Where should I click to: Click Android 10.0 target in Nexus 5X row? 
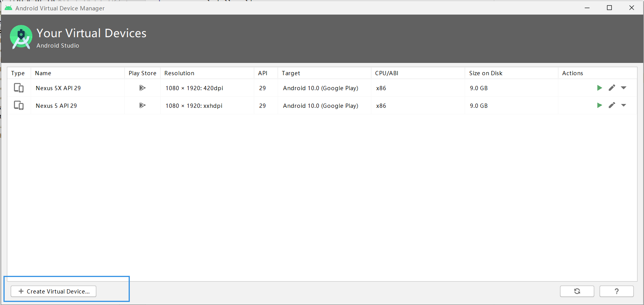[321, 88]
